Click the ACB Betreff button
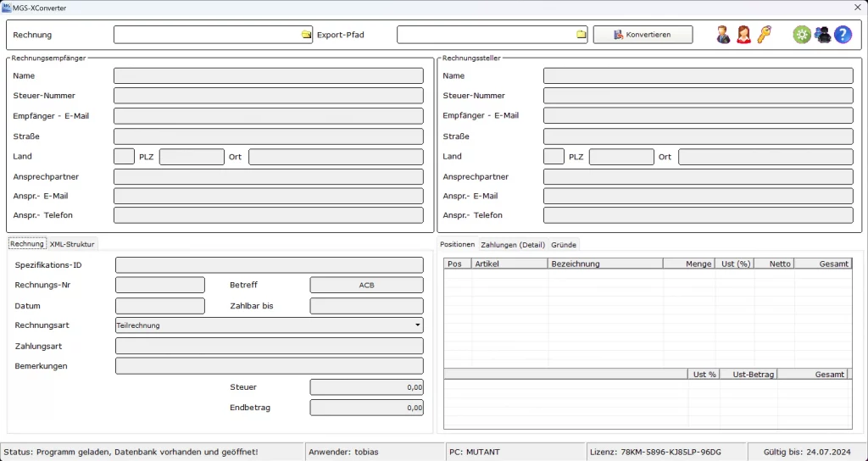 click(x=366, y=286)
